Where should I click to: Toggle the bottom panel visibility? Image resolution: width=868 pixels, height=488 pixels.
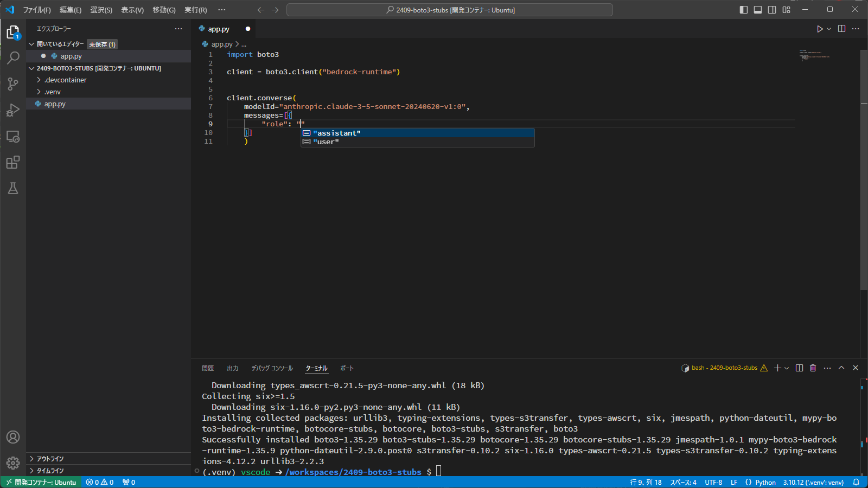(x=758, y=10)
